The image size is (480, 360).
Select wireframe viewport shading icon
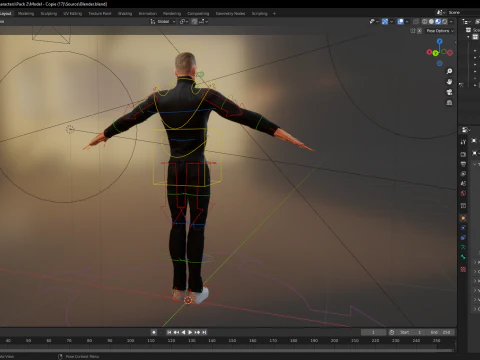tap(425, 21)
